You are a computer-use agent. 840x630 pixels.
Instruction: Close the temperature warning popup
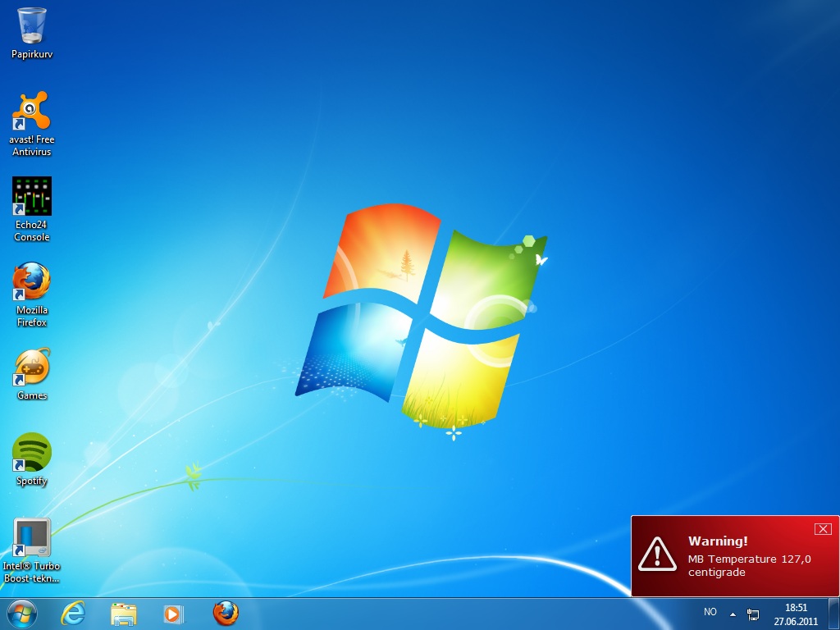823,529
